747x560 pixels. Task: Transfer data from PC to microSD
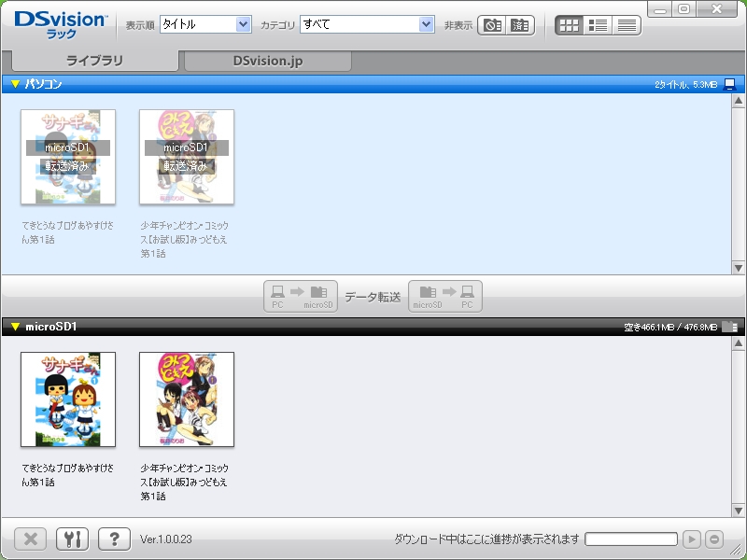[x=301, y=297]
